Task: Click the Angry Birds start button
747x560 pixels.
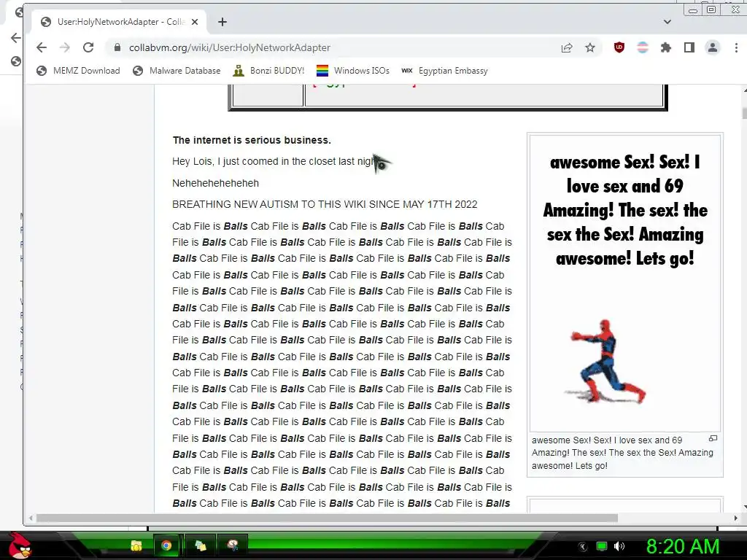Action: [x=20, y=545]
